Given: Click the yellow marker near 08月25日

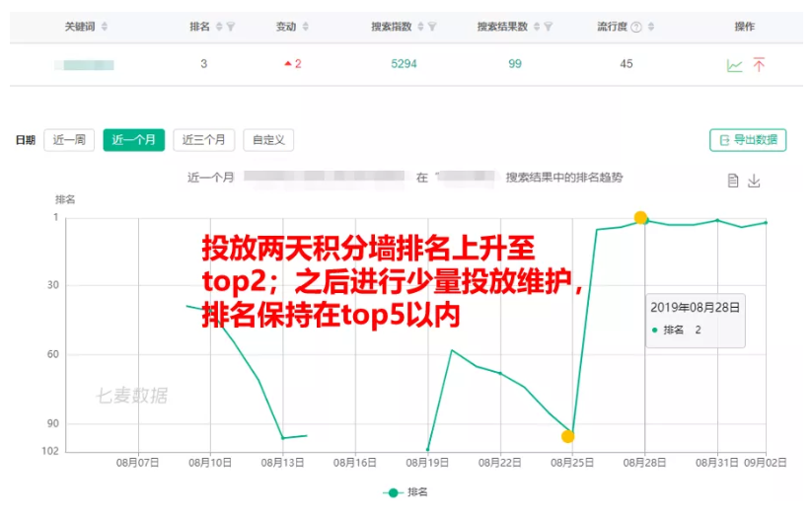Looking at the screenshot, I should tap(568, 437).
